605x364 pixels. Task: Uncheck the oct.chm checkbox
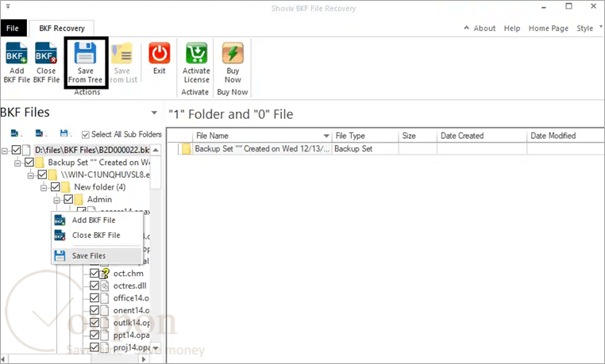tap(94, 274)
